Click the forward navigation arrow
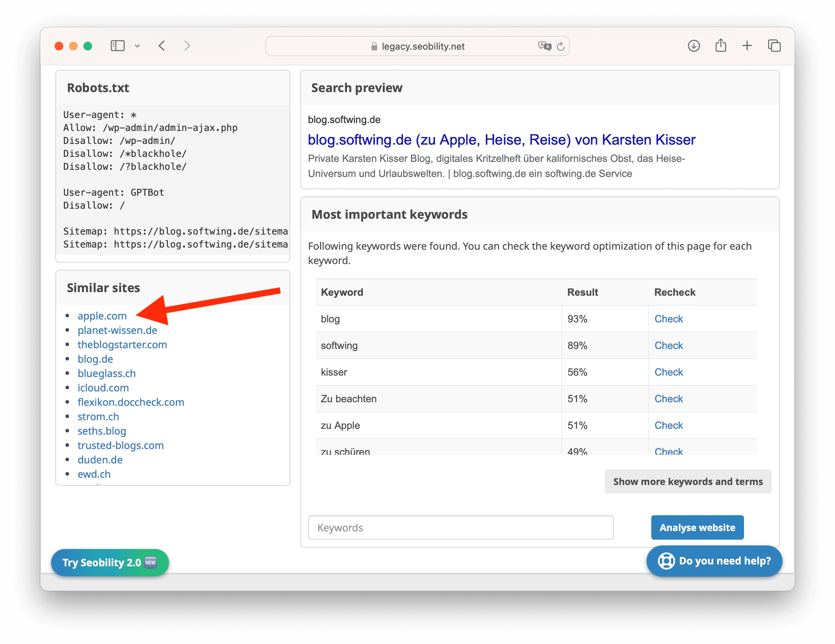Image resolution: width=835 pixels, height=644 pixels. point(187,46)
